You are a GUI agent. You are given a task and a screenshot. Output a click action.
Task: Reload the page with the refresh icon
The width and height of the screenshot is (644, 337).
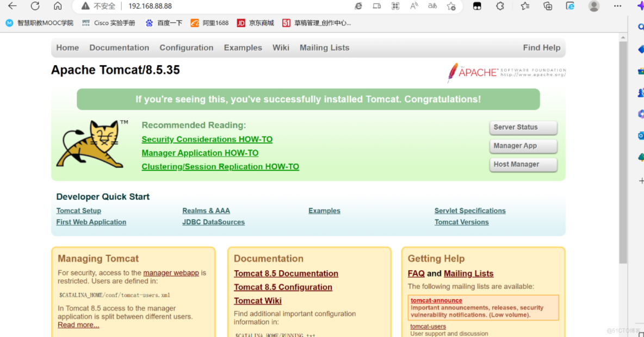point(35,6)
